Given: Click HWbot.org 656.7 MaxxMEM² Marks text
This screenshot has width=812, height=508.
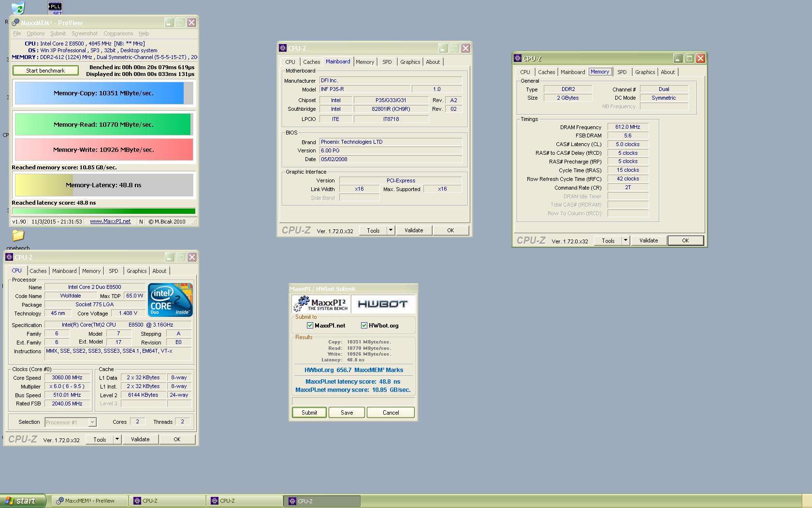Looking at the screenshot, I should (x=354, y=370).
